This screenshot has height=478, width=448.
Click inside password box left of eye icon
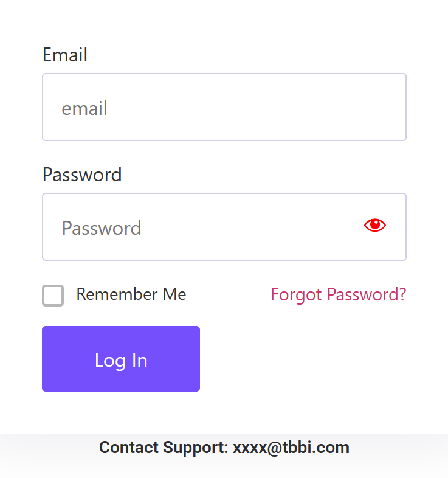[x=201, y=227]
